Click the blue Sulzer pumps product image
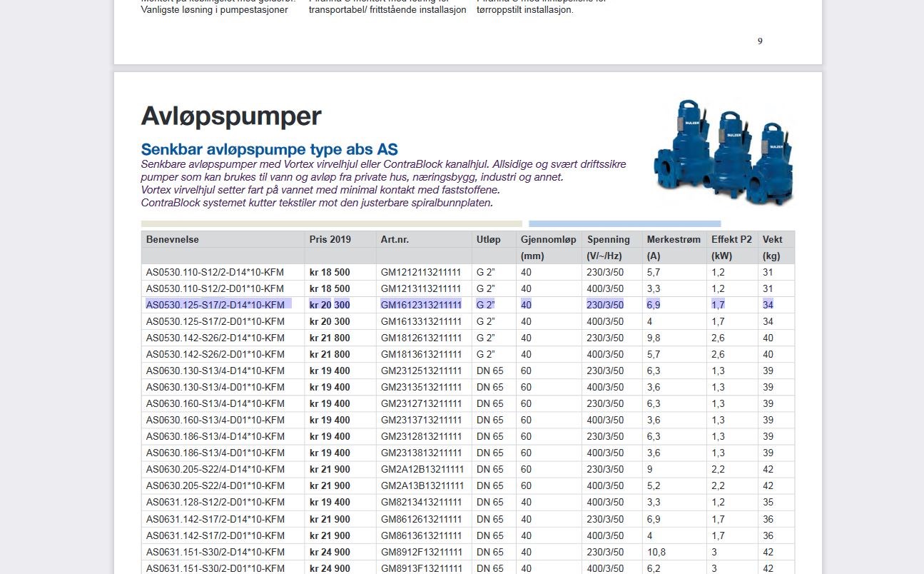The height and width of the screenshot is (574, 924). click(724, 152)
